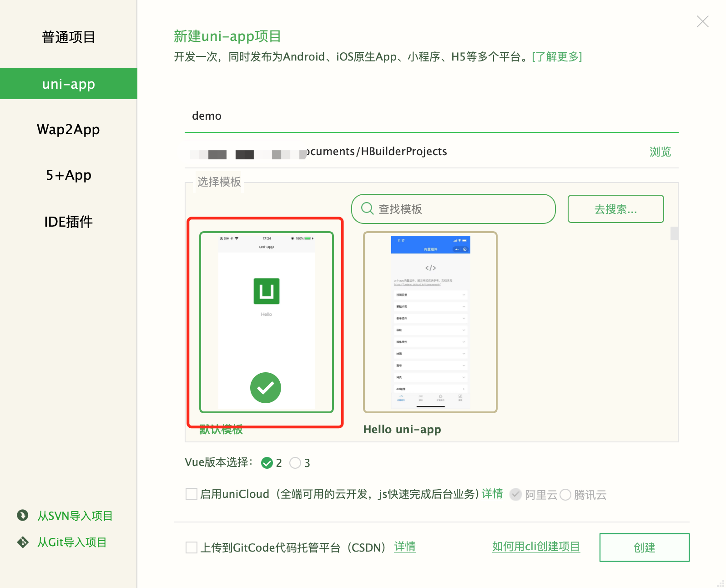Select the 阿里云 radio option
The width and height of the screenshot is (726, 588).
click(516, 494)
